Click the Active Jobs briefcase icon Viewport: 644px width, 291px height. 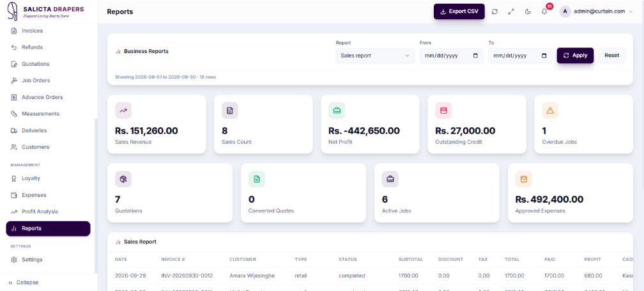coord(390,179)
